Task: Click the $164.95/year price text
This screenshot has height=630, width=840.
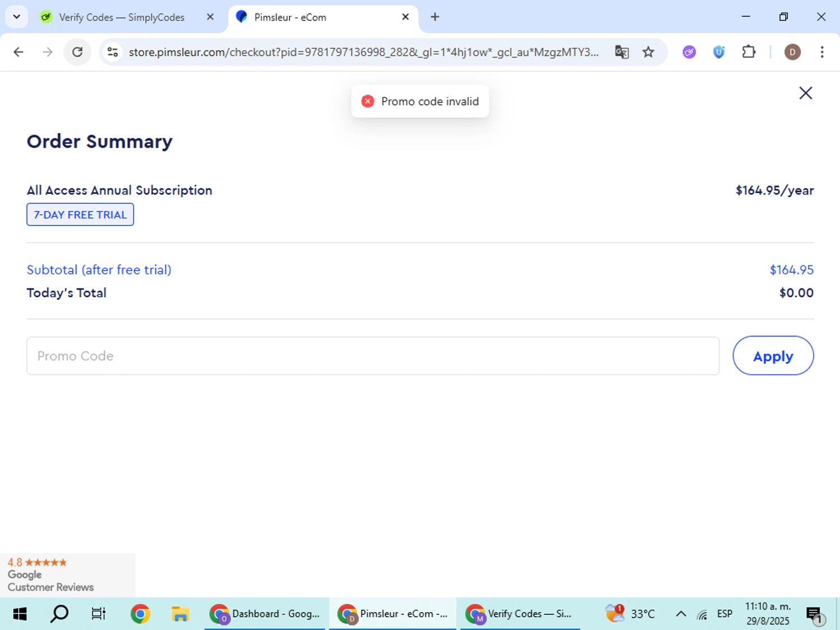Action: [774, 190]
